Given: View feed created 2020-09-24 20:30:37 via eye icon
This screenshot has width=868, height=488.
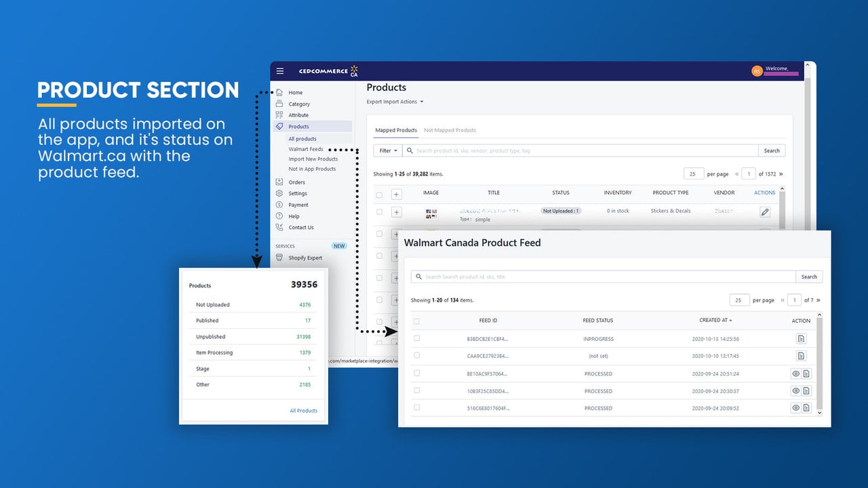Looking at the screenshot, I should [x=796, y=391].
